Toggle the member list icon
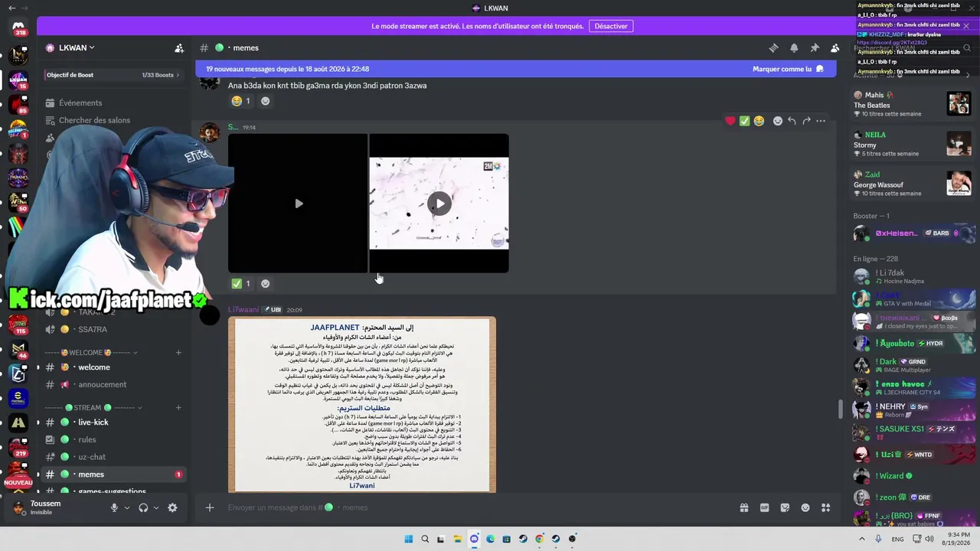 click(x=835, y=47)
